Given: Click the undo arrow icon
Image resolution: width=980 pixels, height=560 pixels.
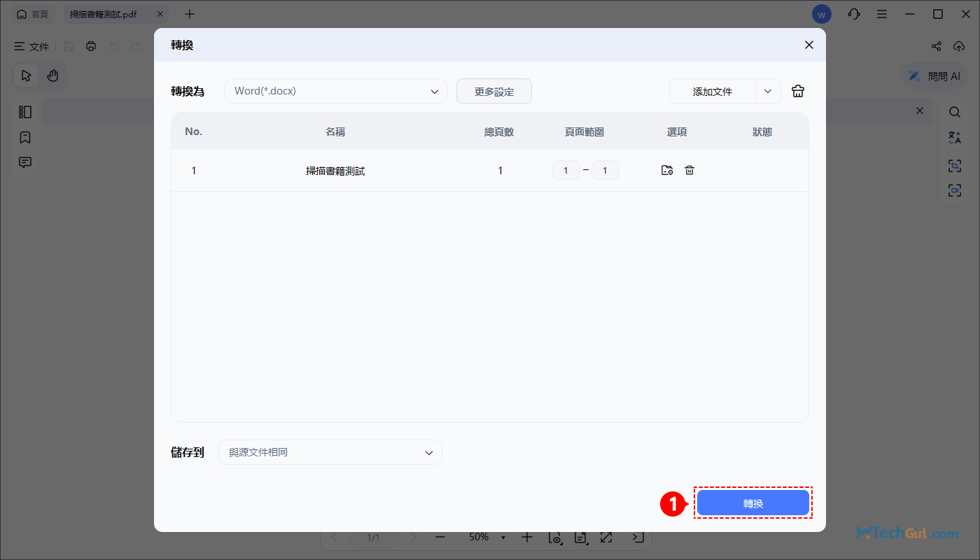Looking at the screenshot, I should (x=113, y=47).
